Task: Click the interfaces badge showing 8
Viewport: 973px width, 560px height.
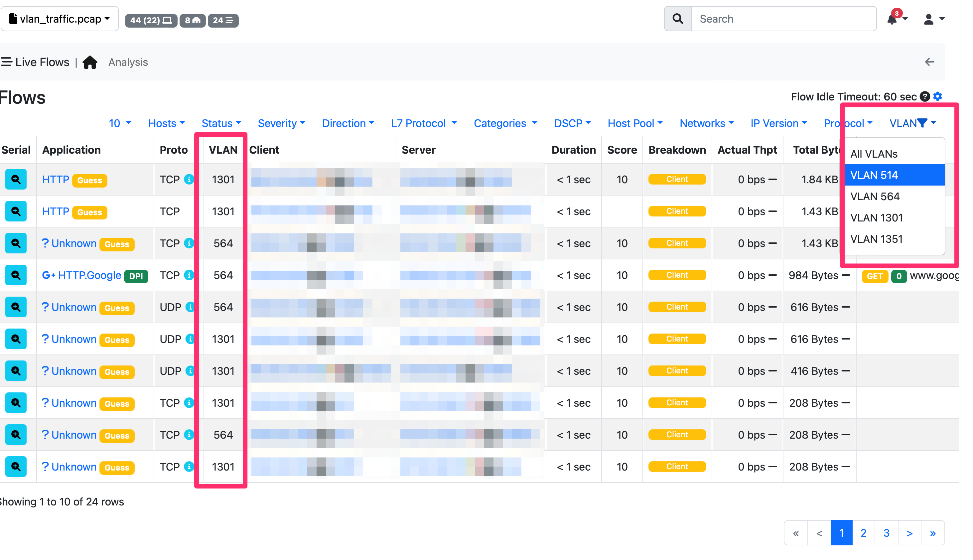Action: (192, 20)
